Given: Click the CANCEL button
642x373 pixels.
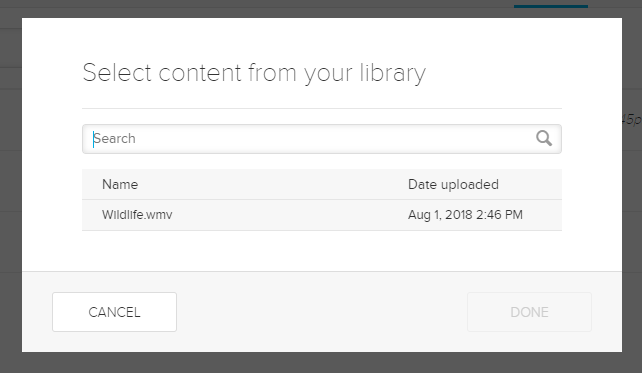Looking at the screenshot, I should tap(114, 312).
